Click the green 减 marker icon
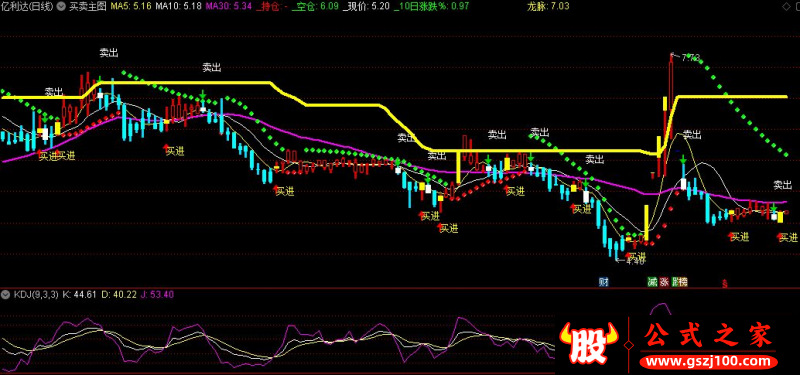Viewport: 800px width, 375px height. click(652, 282)
